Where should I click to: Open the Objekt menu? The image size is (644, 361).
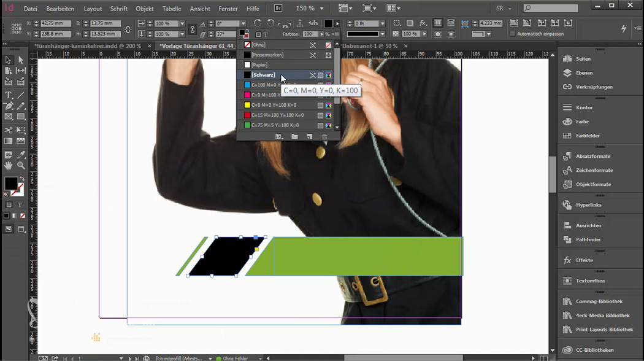click(x=145, y=8)
